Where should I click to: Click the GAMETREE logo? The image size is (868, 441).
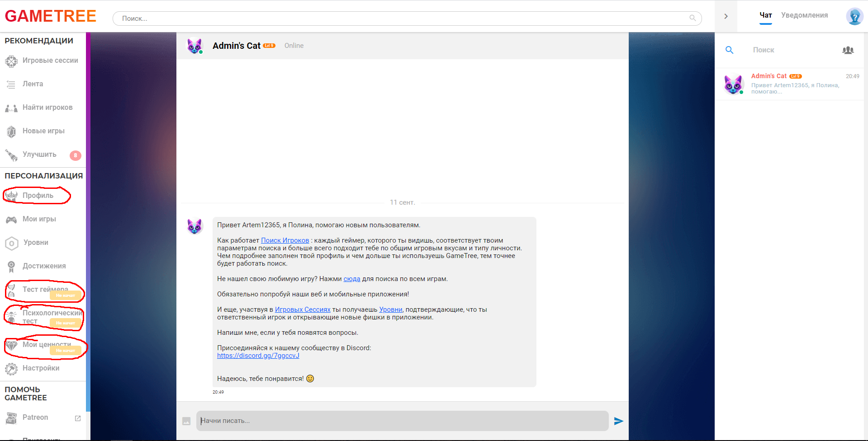pos(51,16)
